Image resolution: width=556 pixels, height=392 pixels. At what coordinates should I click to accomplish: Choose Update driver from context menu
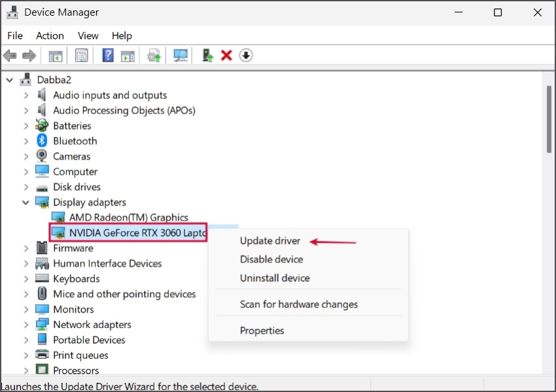tap(270, 241)
